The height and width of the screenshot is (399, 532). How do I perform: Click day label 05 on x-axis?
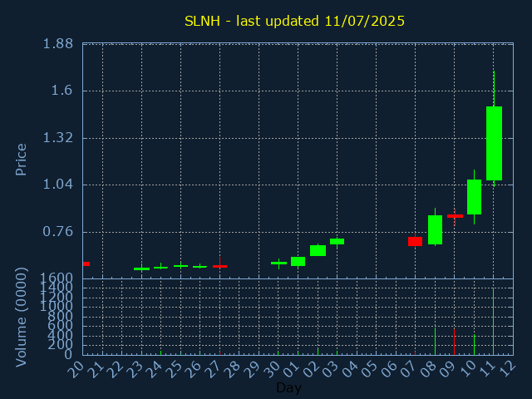(368, 369)
